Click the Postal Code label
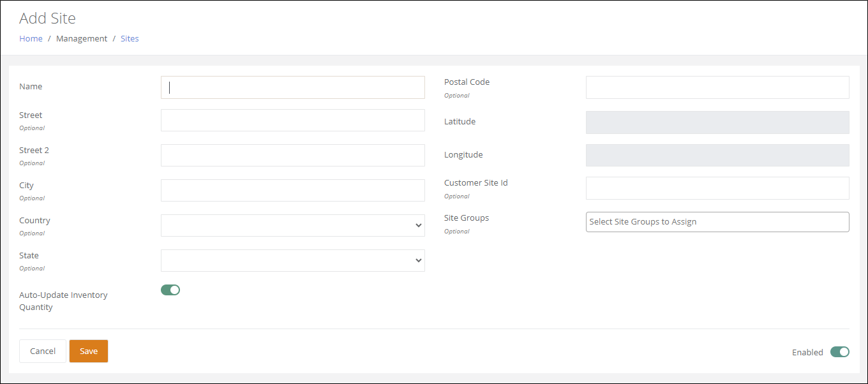This screenshot has width=868, height=384. [x=467, y=82]
